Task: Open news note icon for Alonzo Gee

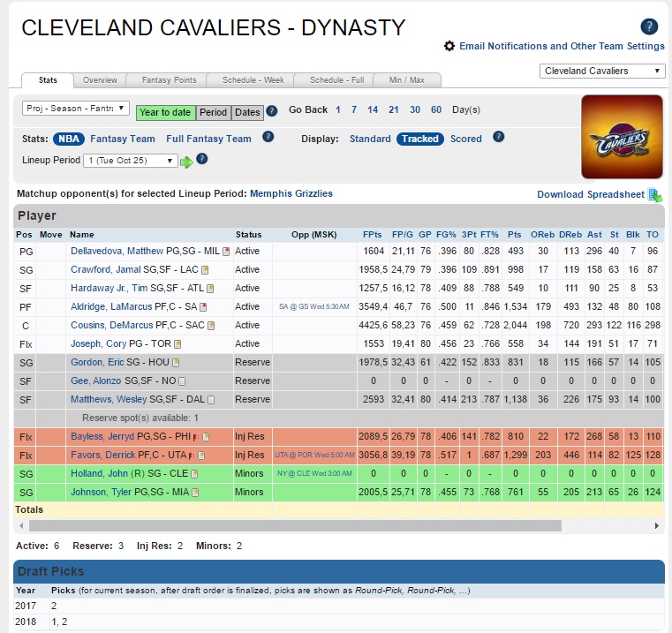Action: (182, 381)
